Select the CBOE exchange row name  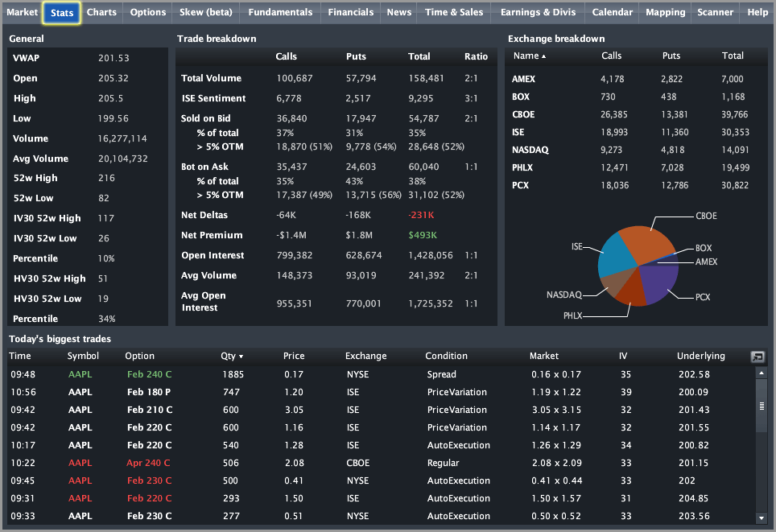click(x=523, y=115)
